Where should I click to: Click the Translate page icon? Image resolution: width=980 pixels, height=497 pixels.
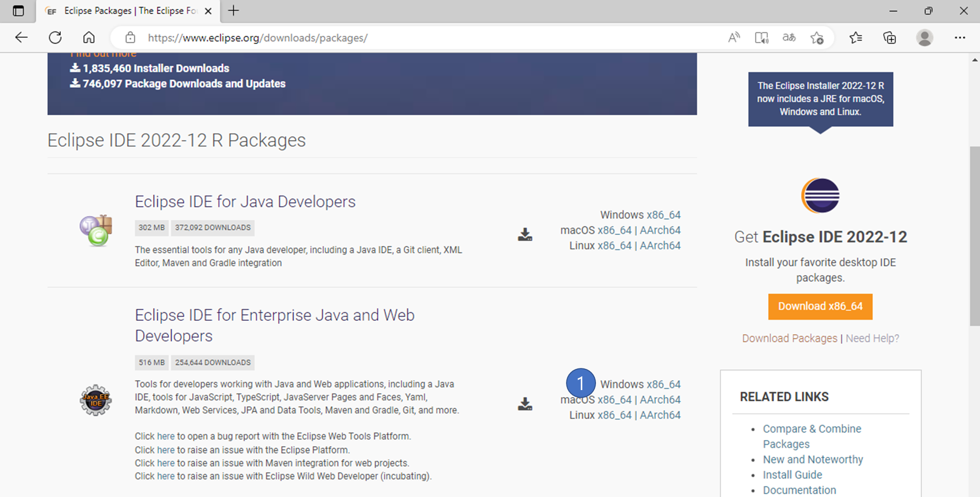789,38
